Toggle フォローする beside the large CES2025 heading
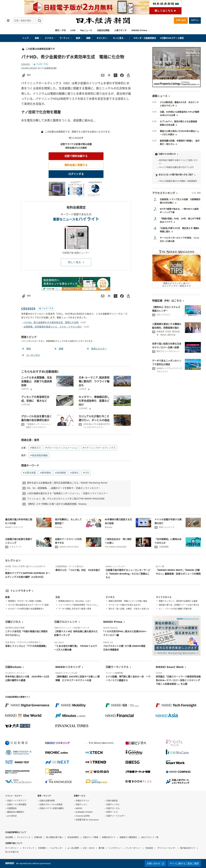 point(46,308)
